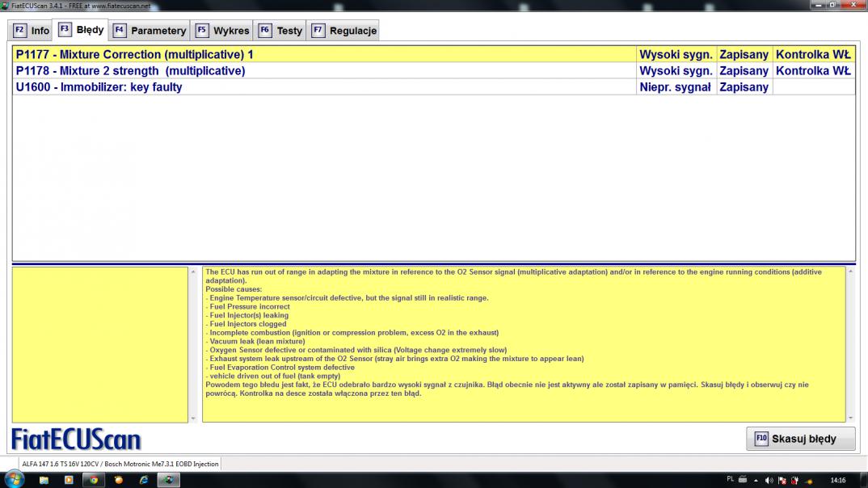Click 'Kontrolka WŁ' cell of P1177
Screen dimensions: 868x488
pos(813,54)
